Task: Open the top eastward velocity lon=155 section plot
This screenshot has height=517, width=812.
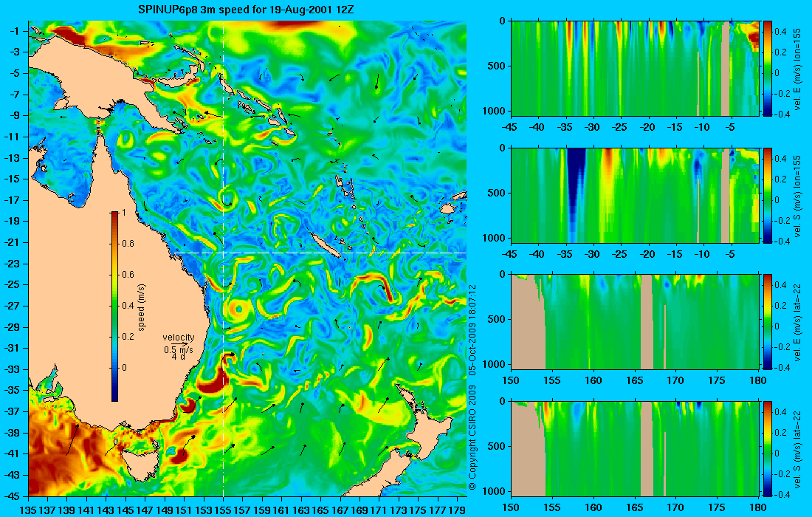Action: coord(635,68)
